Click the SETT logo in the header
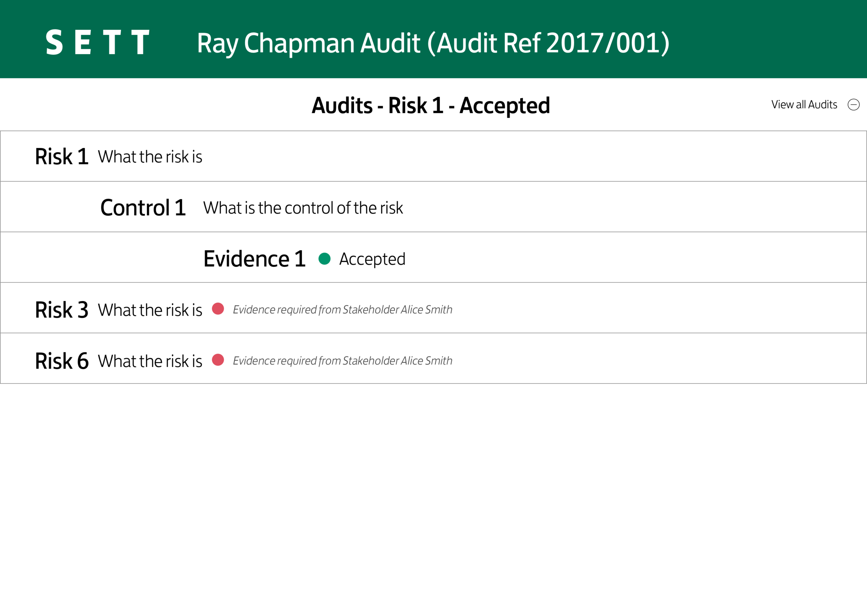This screenshot has width=867, height=616. click(97, 42)
